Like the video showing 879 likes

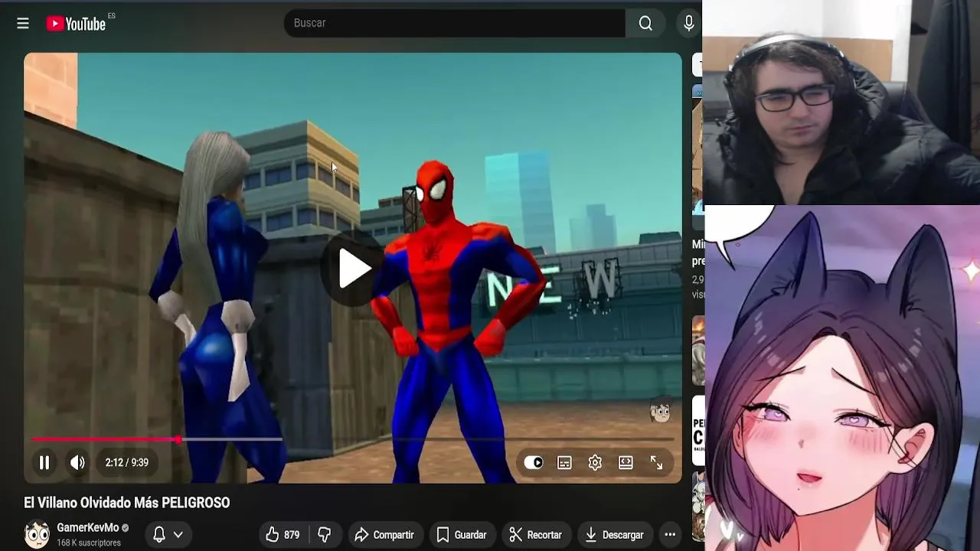point(283,535)
